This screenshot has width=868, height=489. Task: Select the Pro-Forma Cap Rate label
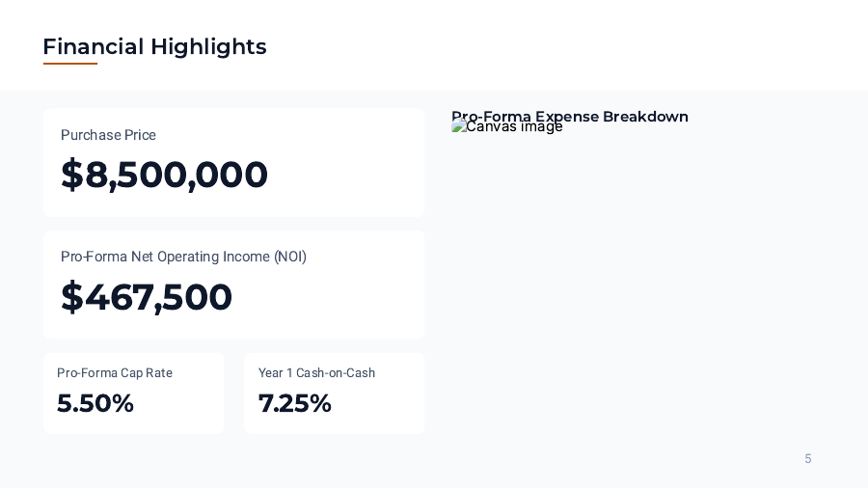[x=115, y=373]
